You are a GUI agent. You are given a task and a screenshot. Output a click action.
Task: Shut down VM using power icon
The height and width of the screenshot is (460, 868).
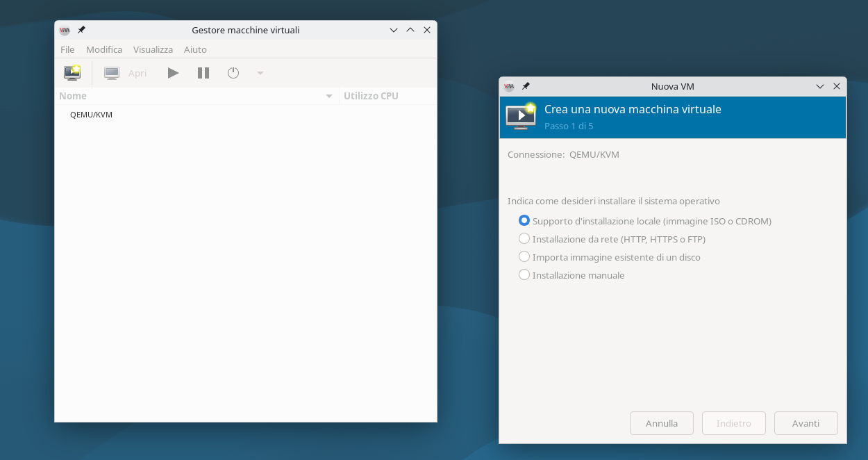[233, 72]
